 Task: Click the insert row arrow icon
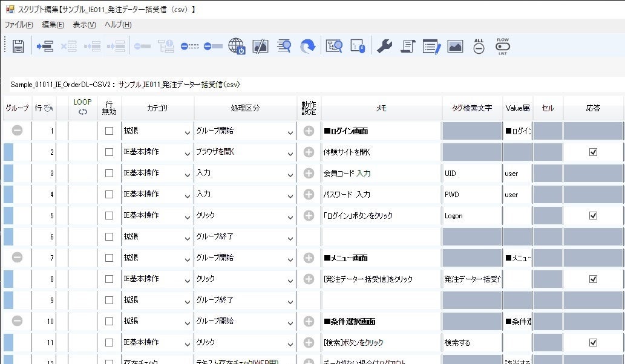coord(45,46)
